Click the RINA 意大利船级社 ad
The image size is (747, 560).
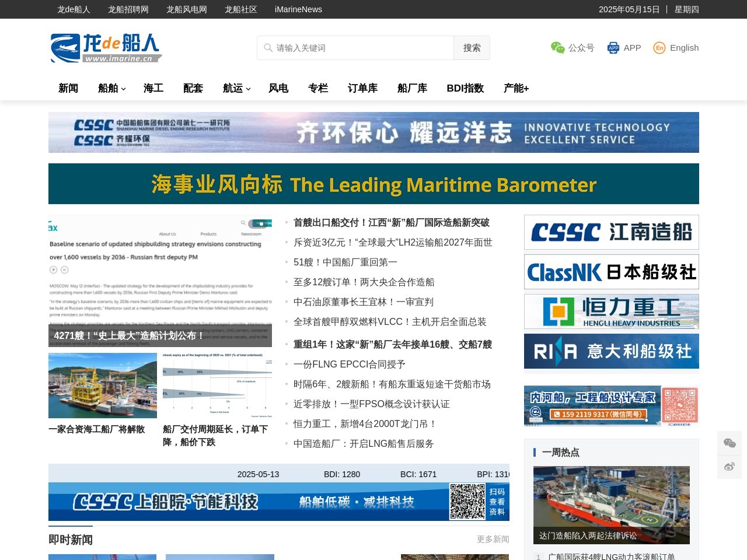(x=612, y=351)
